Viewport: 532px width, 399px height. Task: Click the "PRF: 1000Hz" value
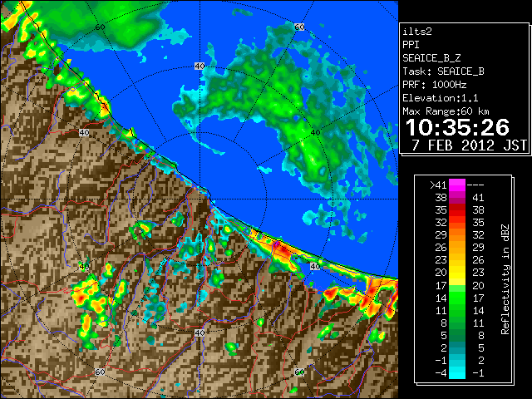(x=435, y=85)
